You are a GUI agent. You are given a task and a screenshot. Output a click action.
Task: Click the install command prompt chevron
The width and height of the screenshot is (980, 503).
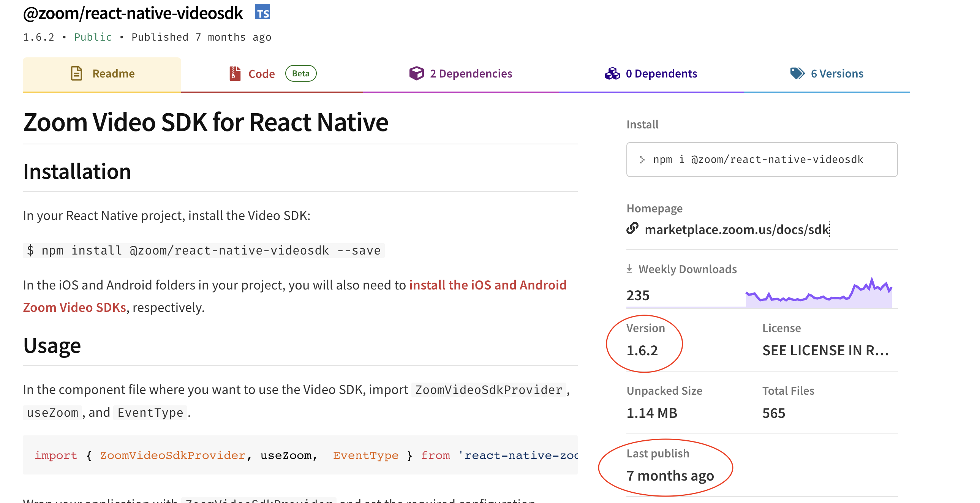[x=642, y=160]
